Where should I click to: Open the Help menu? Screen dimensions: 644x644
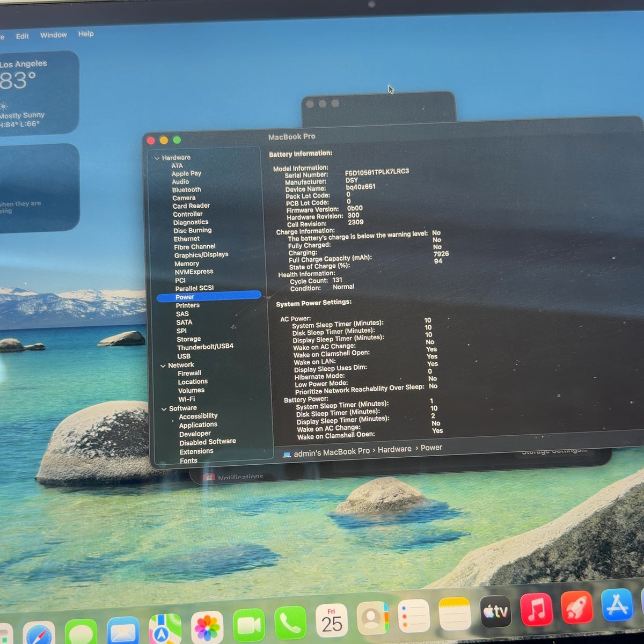click(x=86, y=34)
